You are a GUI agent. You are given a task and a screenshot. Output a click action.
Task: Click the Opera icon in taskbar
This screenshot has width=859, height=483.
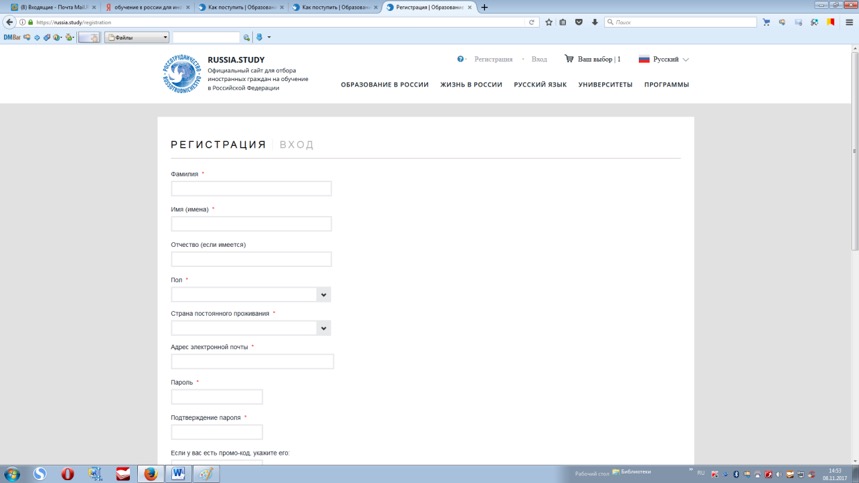point(68,474)
